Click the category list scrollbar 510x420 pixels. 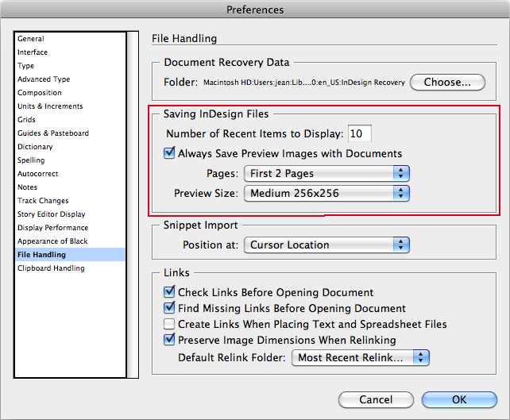tap(133, 205)
